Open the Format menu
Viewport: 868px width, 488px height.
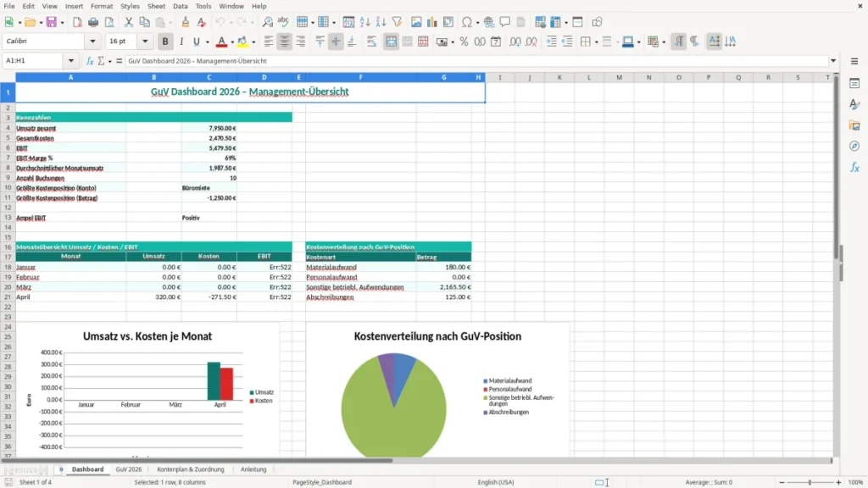click(102, 6)
